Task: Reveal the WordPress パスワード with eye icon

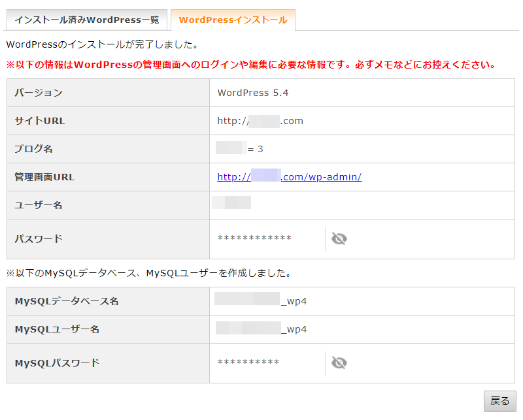Action: (x=339, y=238)
